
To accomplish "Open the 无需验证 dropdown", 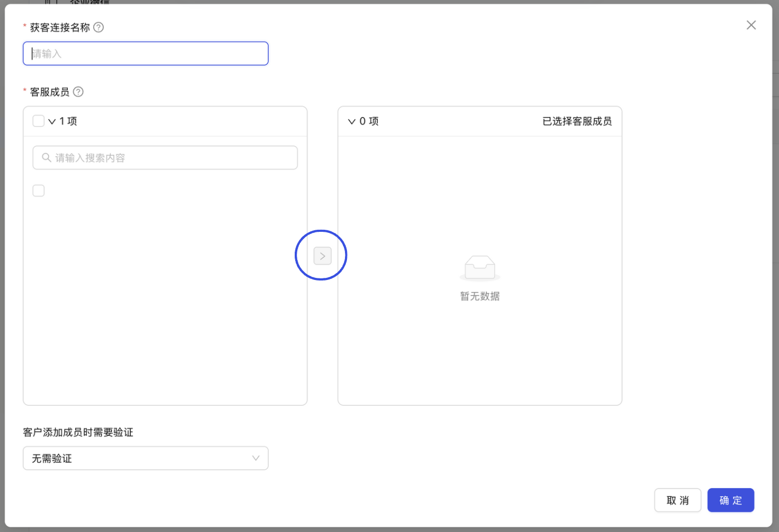I will [x=145, y=458].
